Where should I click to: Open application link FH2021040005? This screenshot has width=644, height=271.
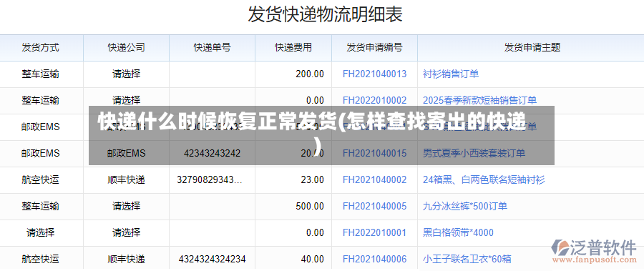pyautogui.click(x=374, y=206)
